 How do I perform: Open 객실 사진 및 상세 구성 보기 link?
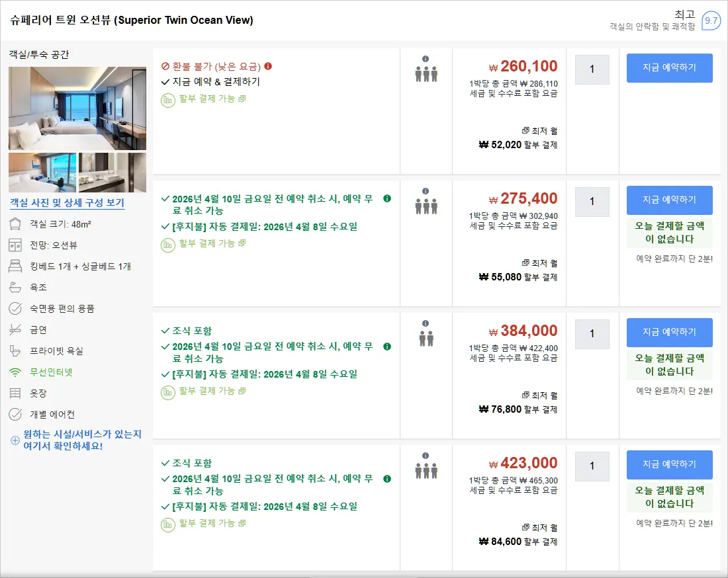click(68, 203)
